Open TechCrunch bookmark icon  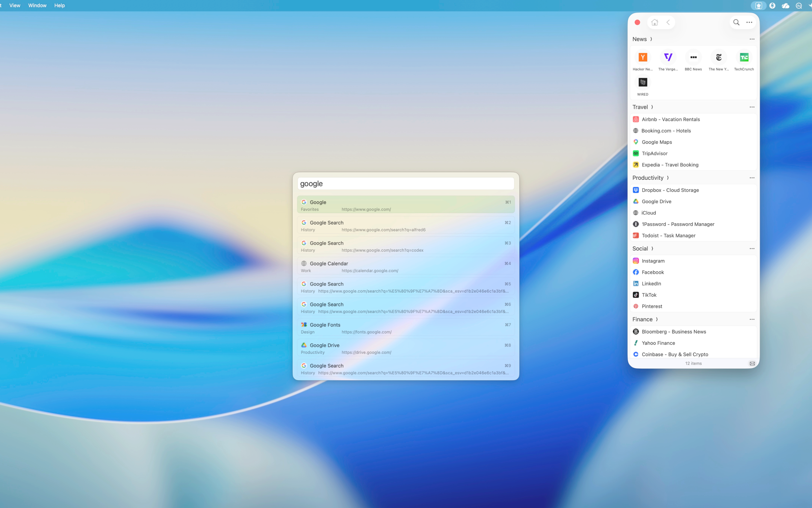click(744, 58)
